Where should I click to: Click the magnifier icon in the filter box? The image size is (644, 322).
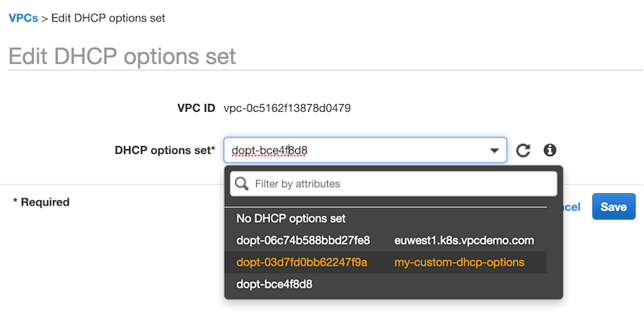[x=242, y=184]
